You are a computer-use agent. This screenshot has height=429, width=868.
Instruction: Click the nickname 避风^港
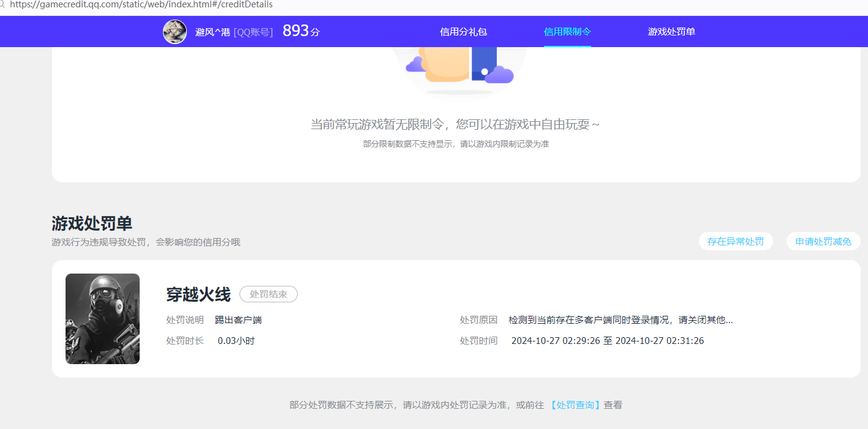coord(212,32)
